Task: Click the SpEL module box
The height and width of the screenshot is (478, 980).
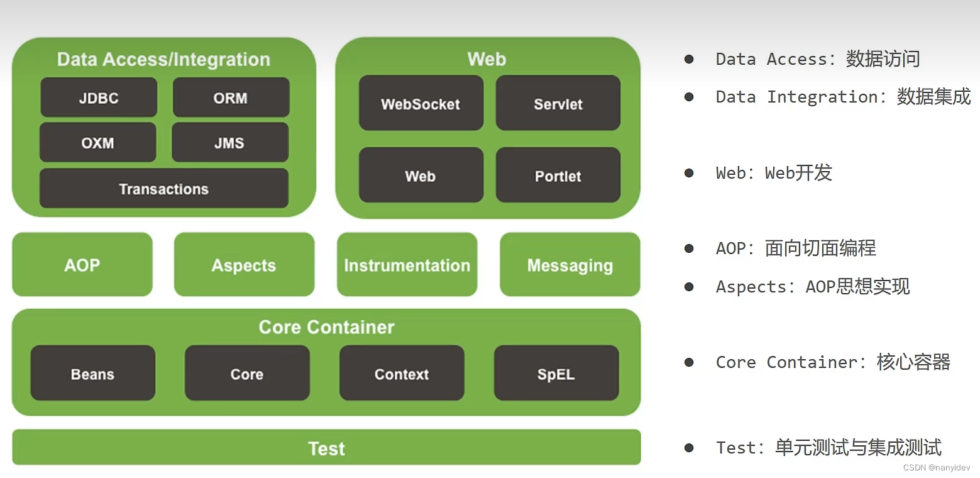Action: (x=556, y=373)
